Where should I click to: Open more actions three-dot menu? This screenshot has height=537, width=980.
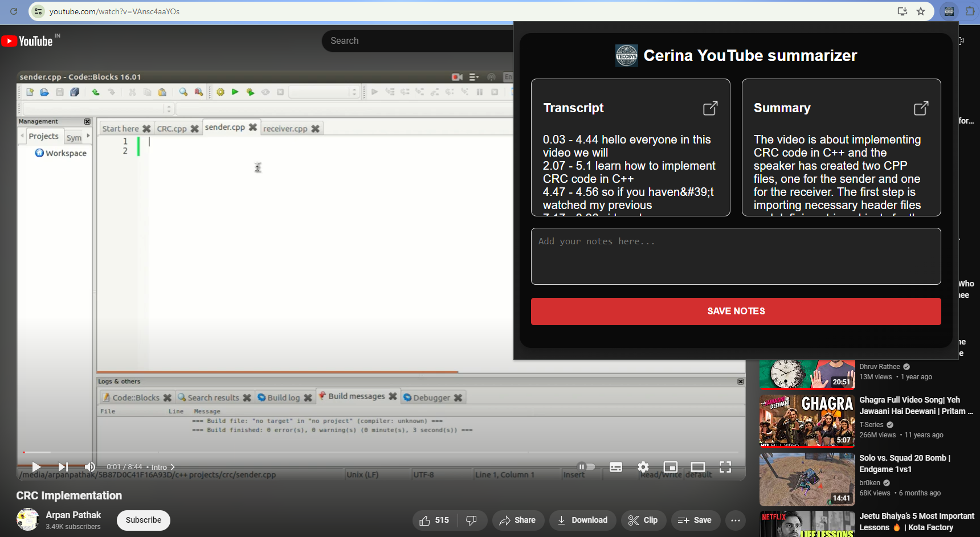click(736, 520)
